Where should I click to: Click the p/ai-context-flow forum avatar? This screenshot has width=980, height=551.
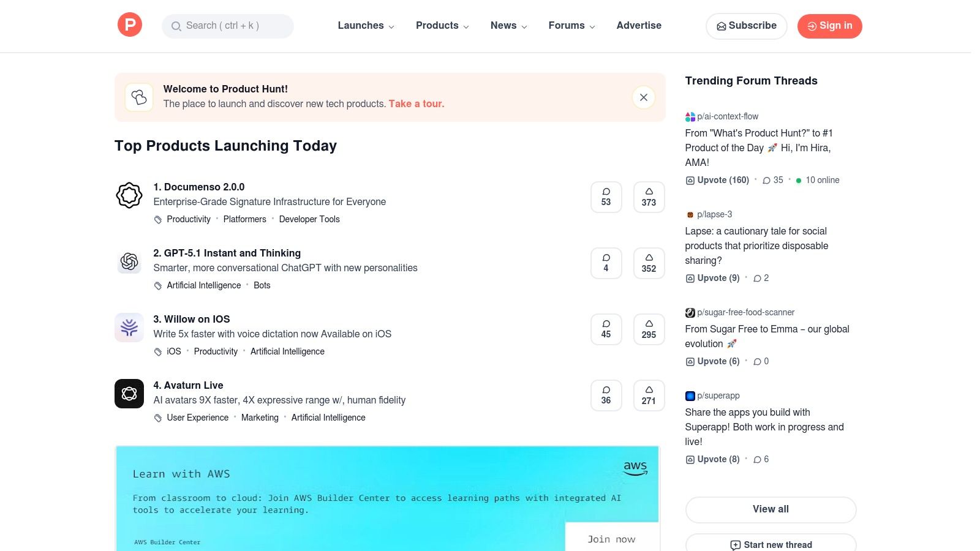690,117
